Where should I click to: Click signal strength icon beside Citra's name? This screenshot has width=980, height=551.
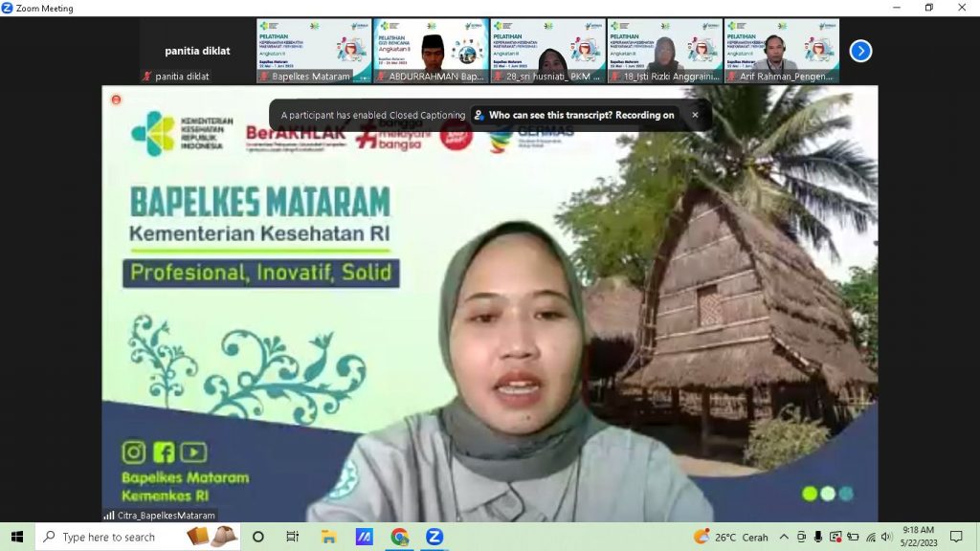point(109,516)
